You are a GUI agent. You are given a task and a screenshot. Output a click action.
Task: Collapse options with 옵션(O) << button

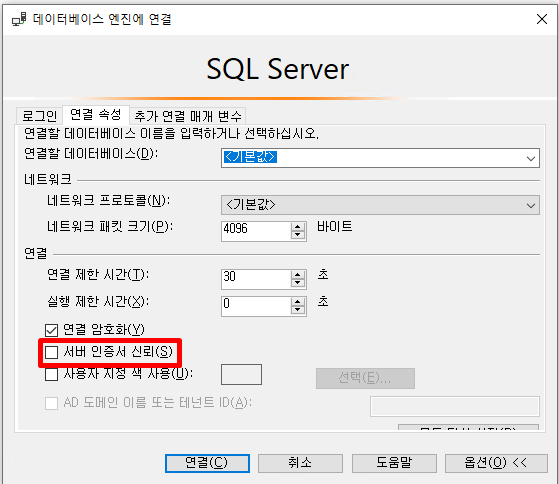coord(496,463)
